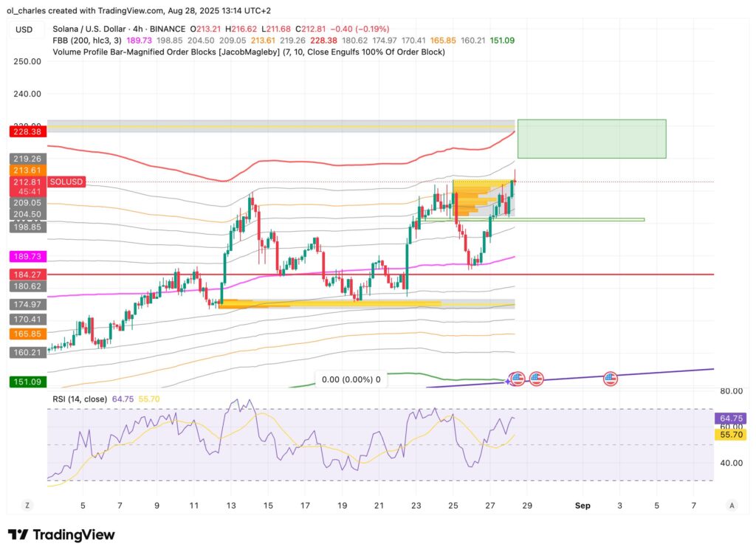Image resolution: width=756 pixels, height=555 pixels.
Task: Click the yellow 55.70 RSI value tag
Action: (x=730, y=435)
